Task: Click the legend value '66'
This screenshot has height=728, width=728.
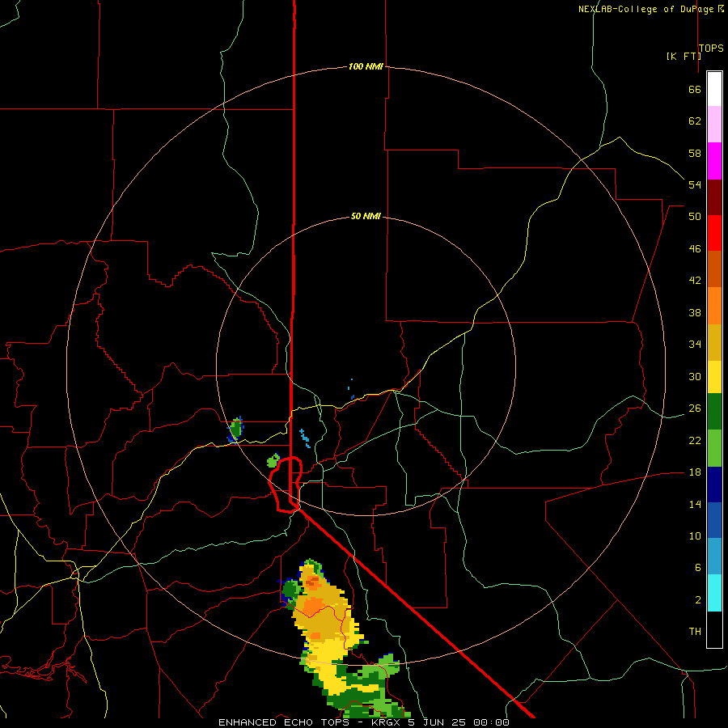Action: click(695, 89)
